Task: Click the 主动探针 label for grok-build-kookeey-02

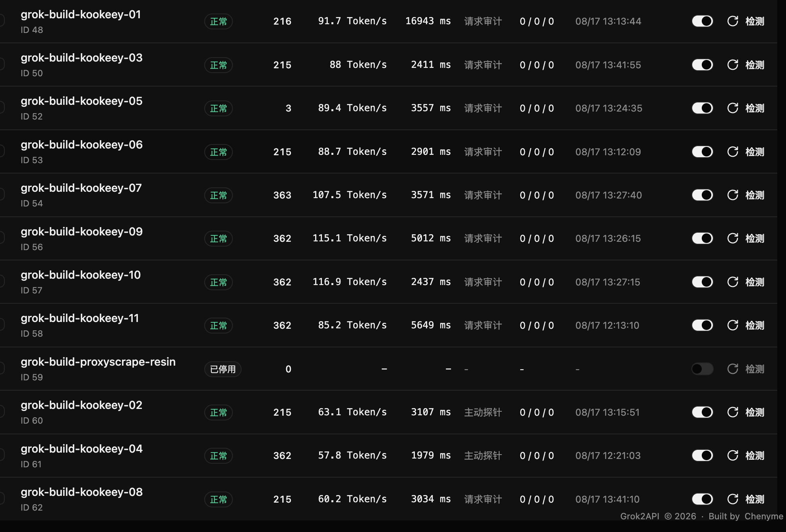Action: point(483,412)
